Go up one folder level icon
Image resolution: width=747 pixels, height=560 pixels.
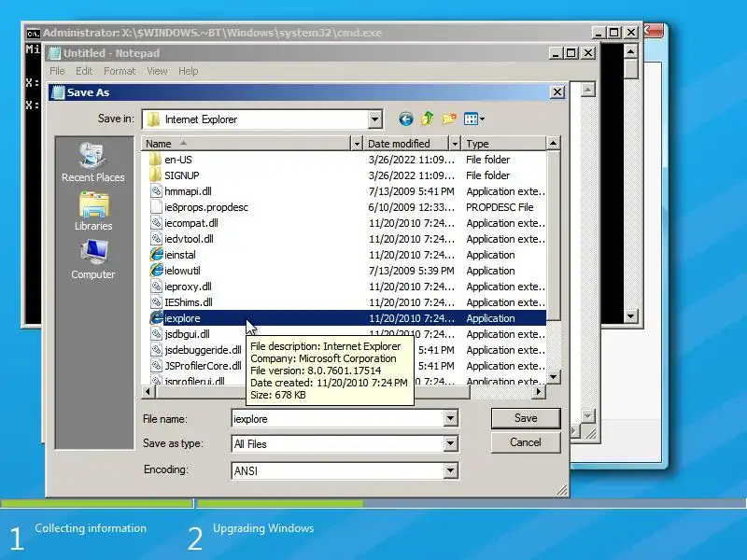tap(428, 119)
